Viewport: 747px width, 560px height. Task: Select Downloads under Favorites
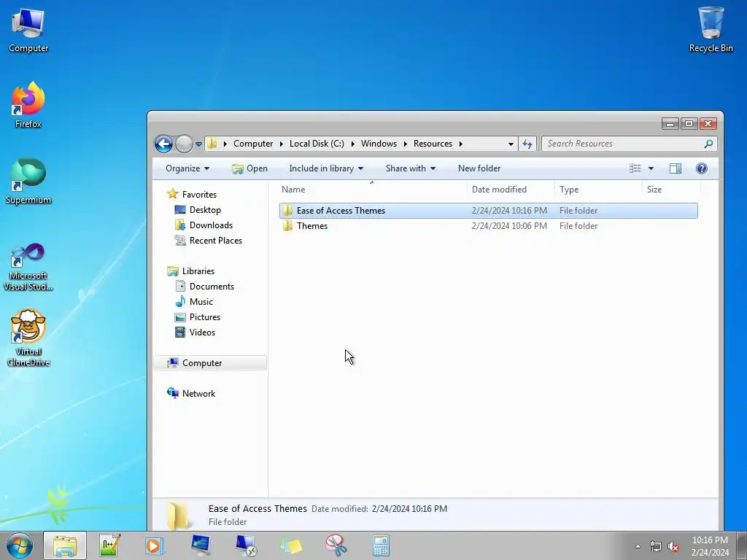(211, 225)
